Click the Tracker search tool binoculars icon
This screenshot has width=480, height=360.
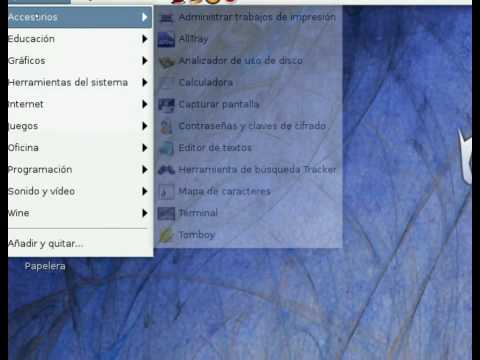(166, 170)
